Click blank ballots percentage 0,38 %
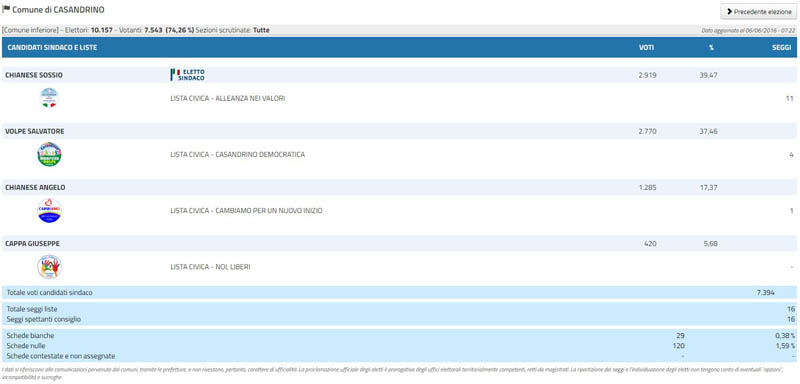The width and height of the screenshot is (800, 384). pyautogui.click(x=785, y=336)
